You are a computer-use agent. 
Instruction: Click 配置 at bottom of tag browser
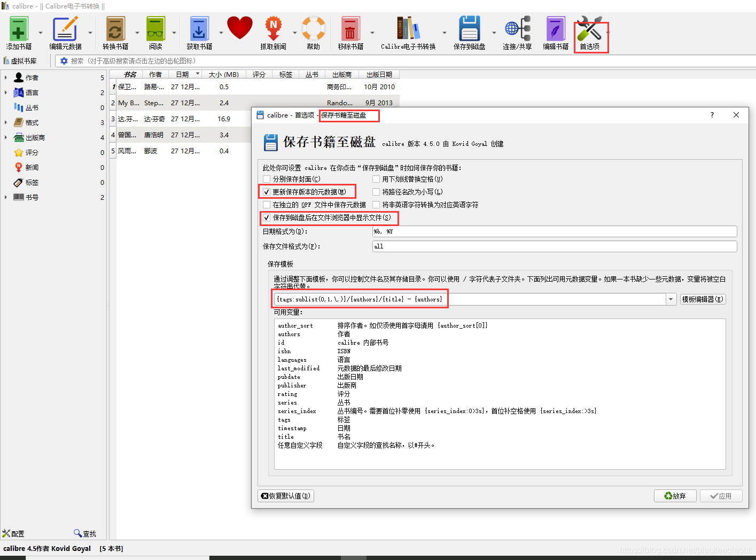13,533
